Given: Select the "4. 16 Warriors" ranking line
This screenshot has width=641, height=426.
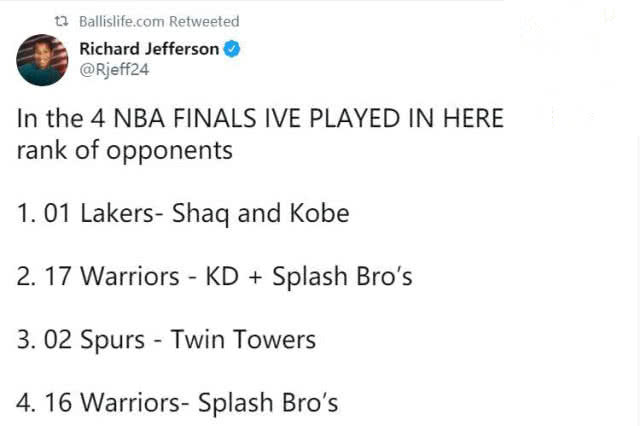Looking at the screenshot, I should pos(177,402).
